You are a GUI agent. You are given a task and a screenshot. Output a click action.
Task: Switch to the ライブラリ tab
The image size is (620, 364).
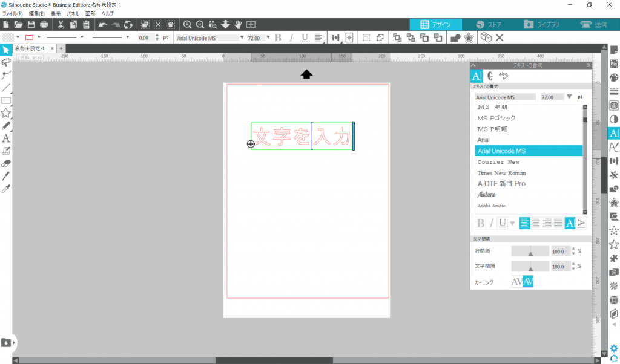coord(541,24)
